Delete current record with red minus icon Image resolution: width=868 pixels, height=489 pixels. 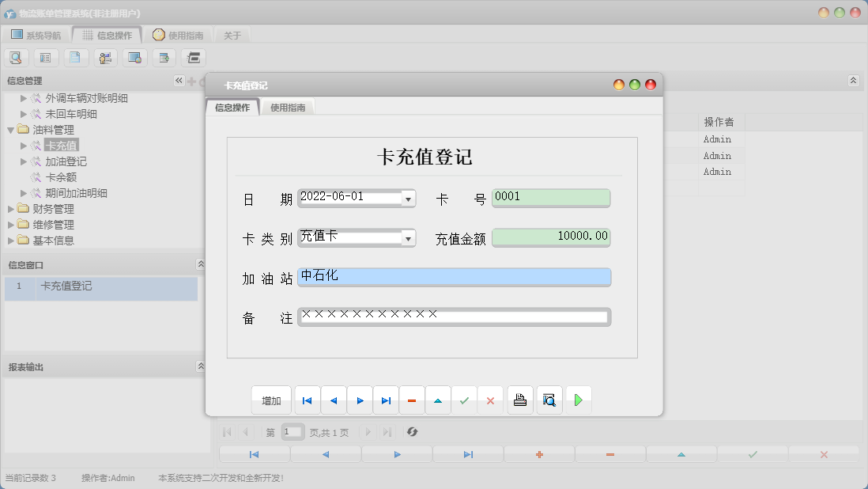click(x=412, y=400)
